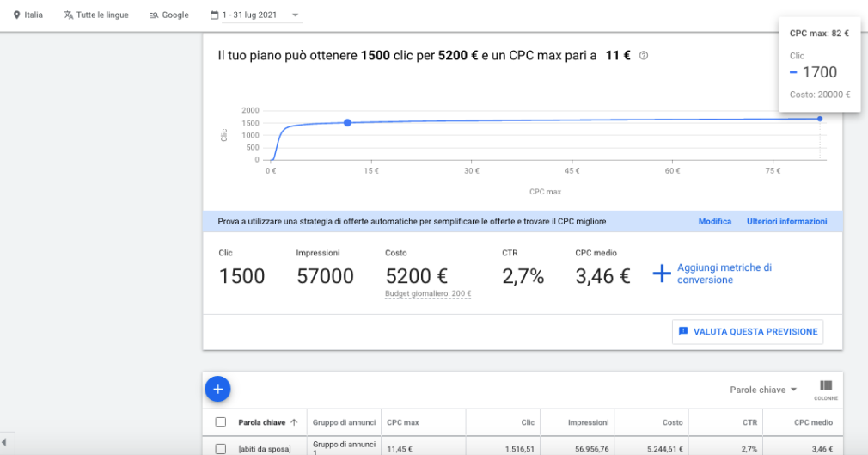Toggle the select-all checkbox in table header

221,422
